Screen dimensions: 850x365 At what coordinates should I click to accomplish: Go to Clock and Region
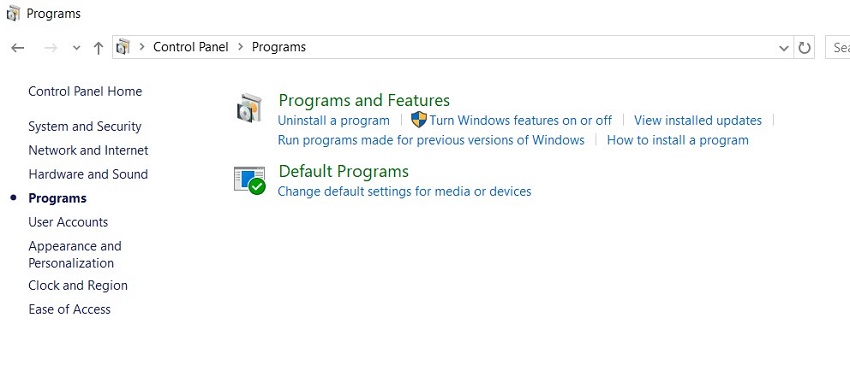click(78, 285)
